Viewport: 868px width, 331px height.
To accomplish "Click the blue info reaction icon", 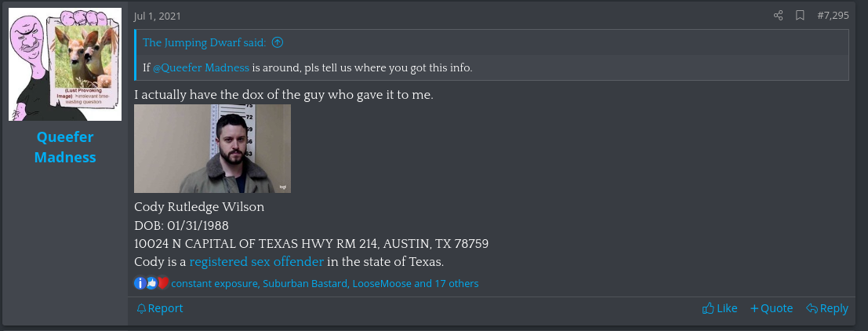I will click(140, 283).
